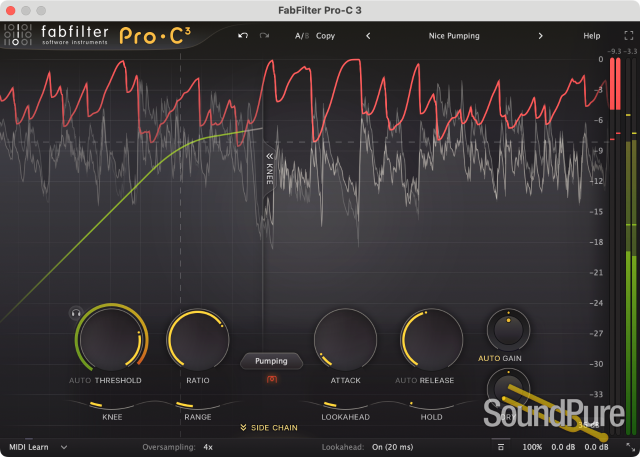Click the RELEASE knob
Screen dimensions: 640x457
431,339
